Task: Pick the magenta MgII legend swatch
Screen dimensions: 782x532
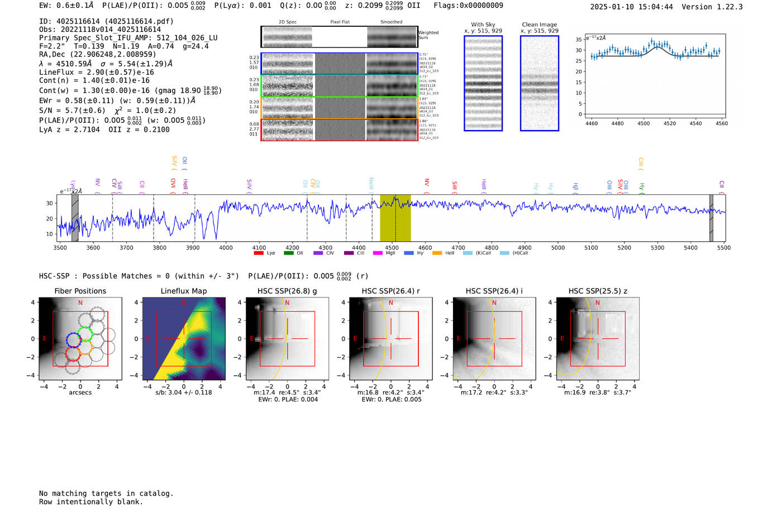Action: coord(378,253)
